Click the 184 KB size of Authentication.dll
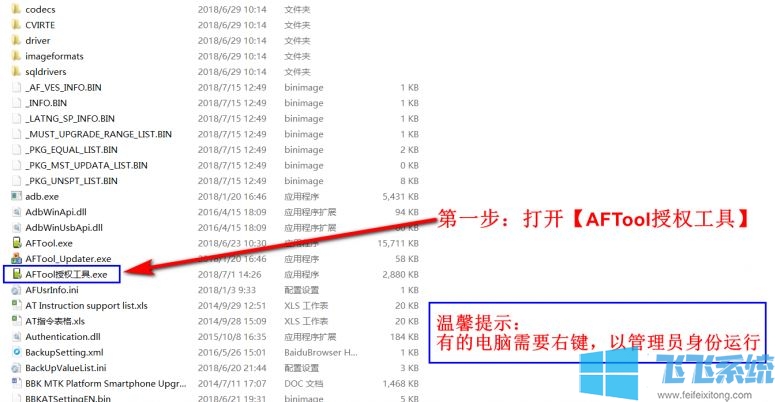 point(404,337)
